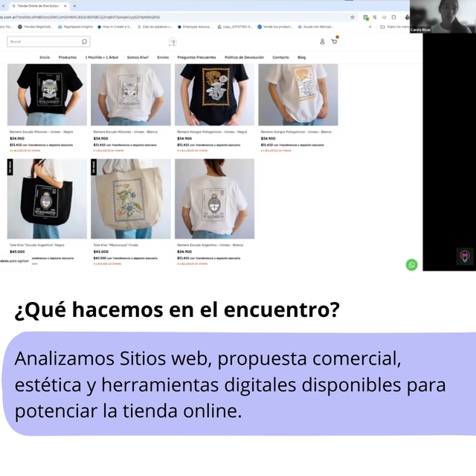Image resolution: width=476 pixels, height=476 pixels.
Task: Open Política de Devolución link
Action: pyautogui.click(x=244, y=57)
